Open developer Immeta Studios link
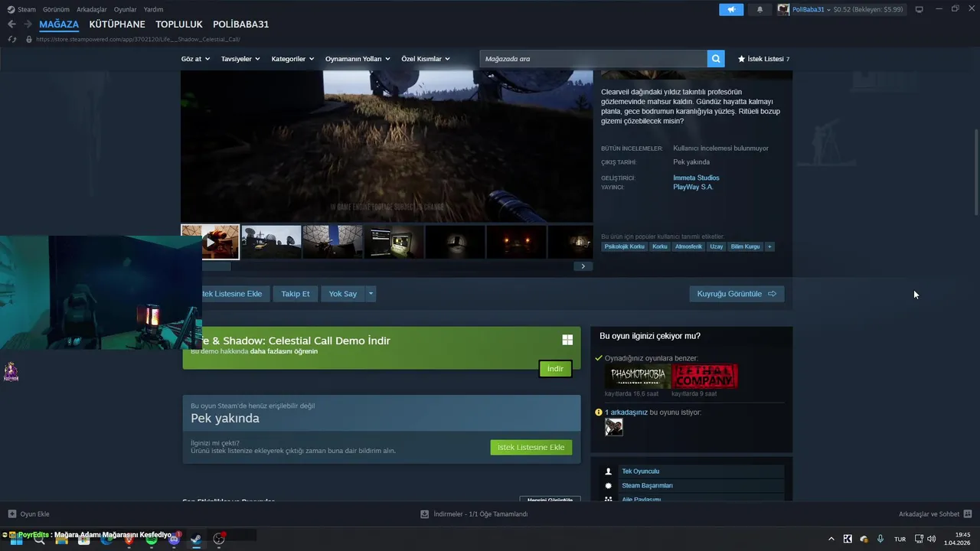The height and width of the screenshot is (551, 980). (x=696, y=178)
